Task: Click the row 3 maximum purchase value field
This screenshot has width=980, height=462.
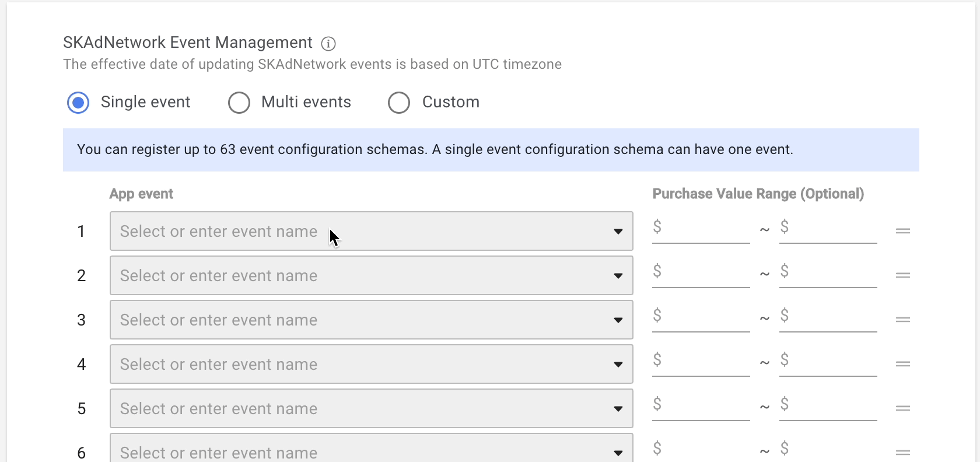Action: click(828, 317)
